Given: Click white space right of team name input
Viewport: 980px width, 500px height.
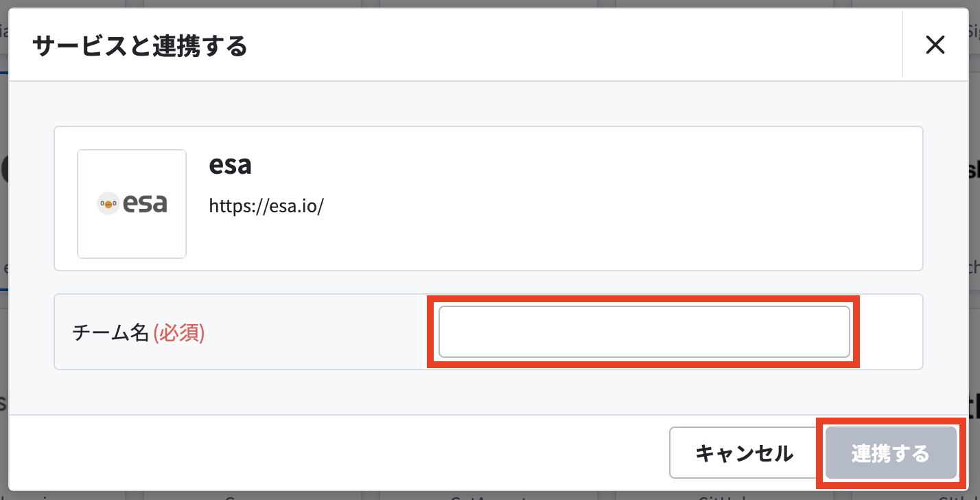Looking at the screenshot, I should [x=891, y=332].
